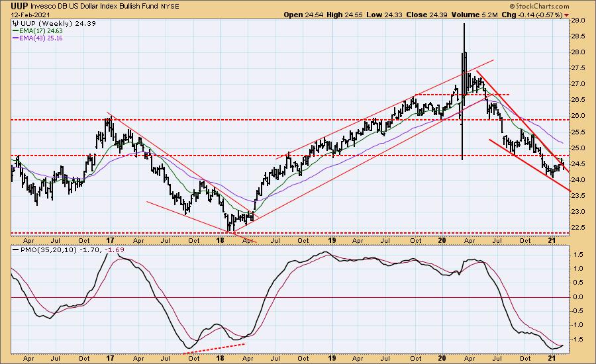Click the green EMA(17) legend line marker

[16, 31]
